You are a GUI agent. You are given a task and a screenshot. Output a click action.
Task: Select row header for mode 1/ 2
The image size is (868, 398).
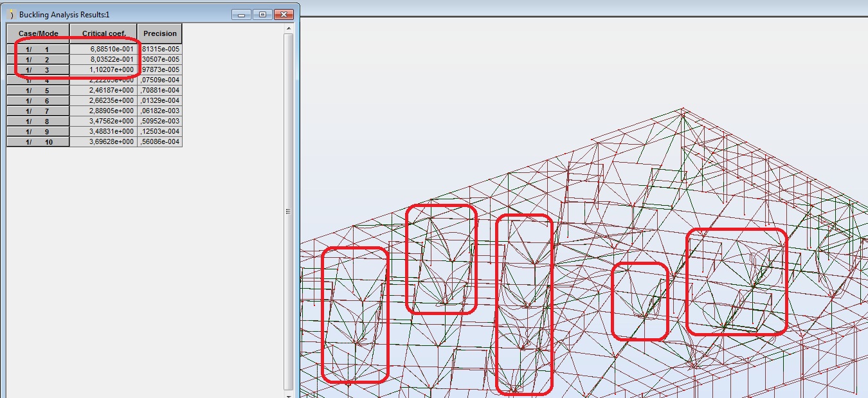38,59
